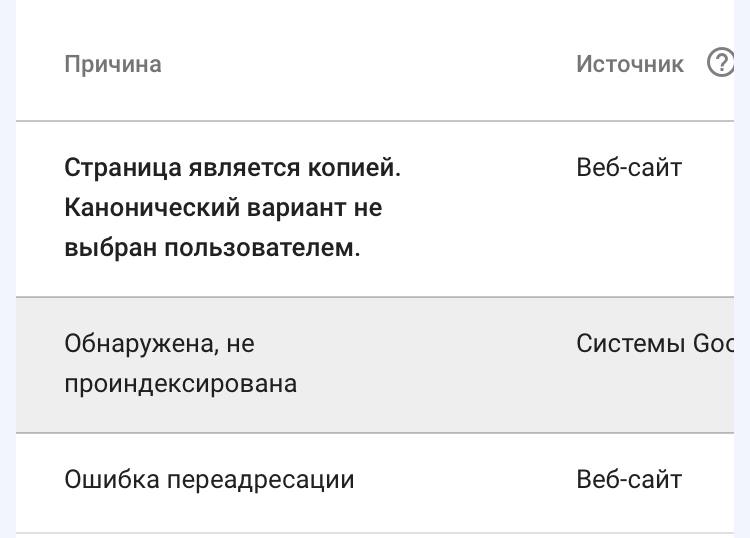Click empty header space between Причина and Источник
750x538 pixels.
(x=370, y=64)
